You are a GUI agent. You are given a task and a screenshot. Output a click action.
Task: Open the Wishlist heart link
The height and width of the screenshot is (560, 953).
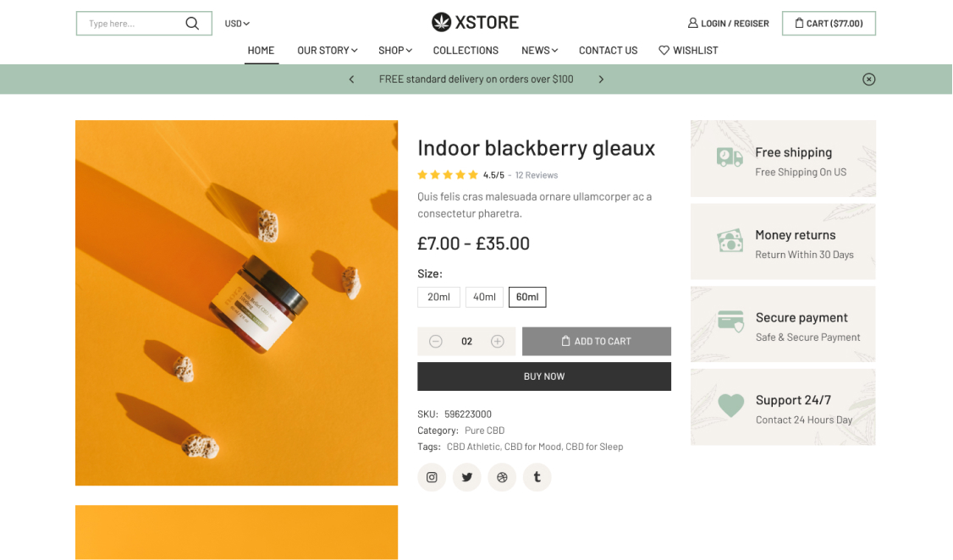(x=688, y=51)
